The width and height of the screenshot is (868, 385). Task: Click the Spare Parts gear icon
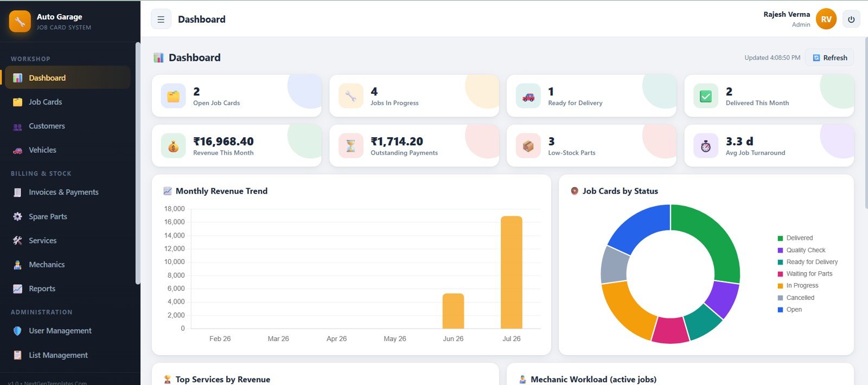click(x=17, y=216)
